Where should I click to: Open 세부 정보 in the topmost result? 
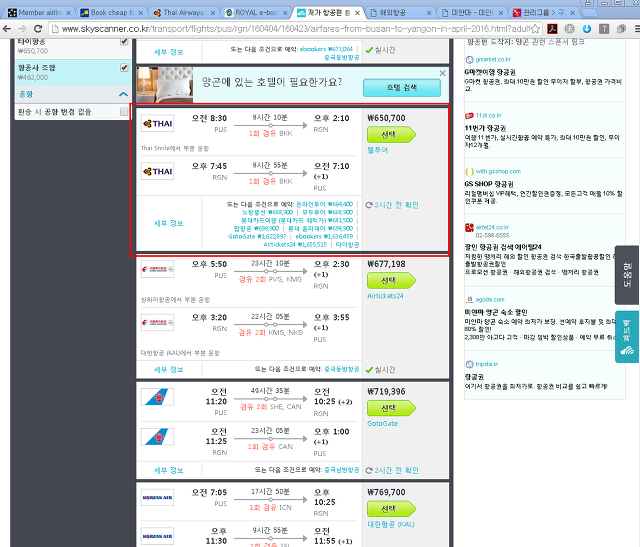click(x=169, y=52)
